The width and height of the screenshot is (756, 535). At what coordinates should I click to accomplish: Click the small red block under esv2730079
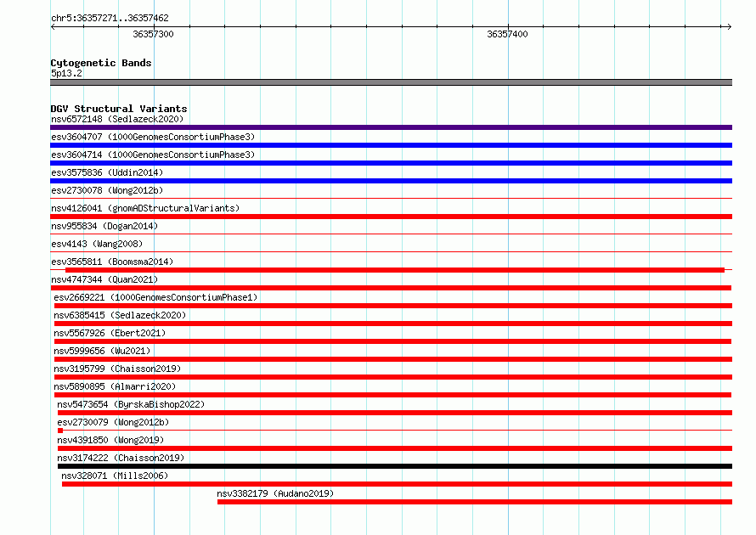[x=60, y=431]
